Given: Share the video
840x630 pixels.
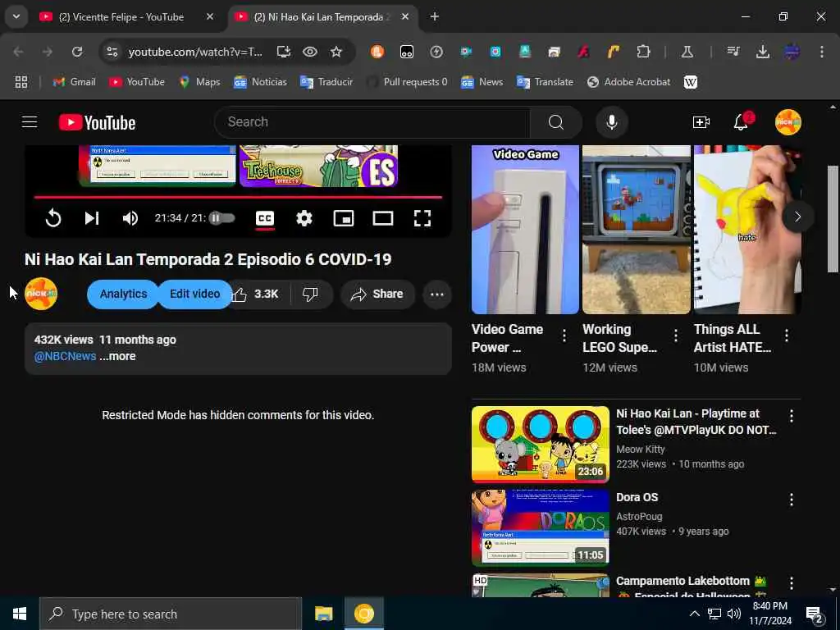Looking at the screenshot, I should pyautogui.click(x=377, y=294).
